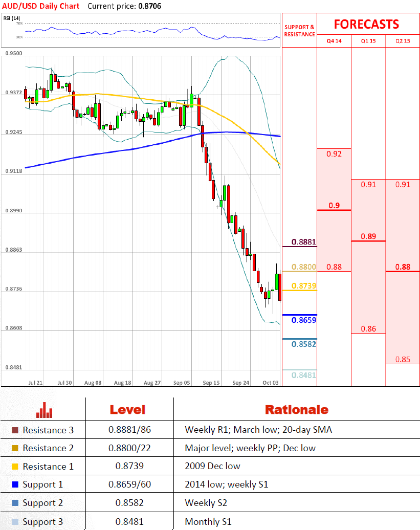Click the bold 0.9 forecast value
420x530 pixels.
click(x=334, y=206)
